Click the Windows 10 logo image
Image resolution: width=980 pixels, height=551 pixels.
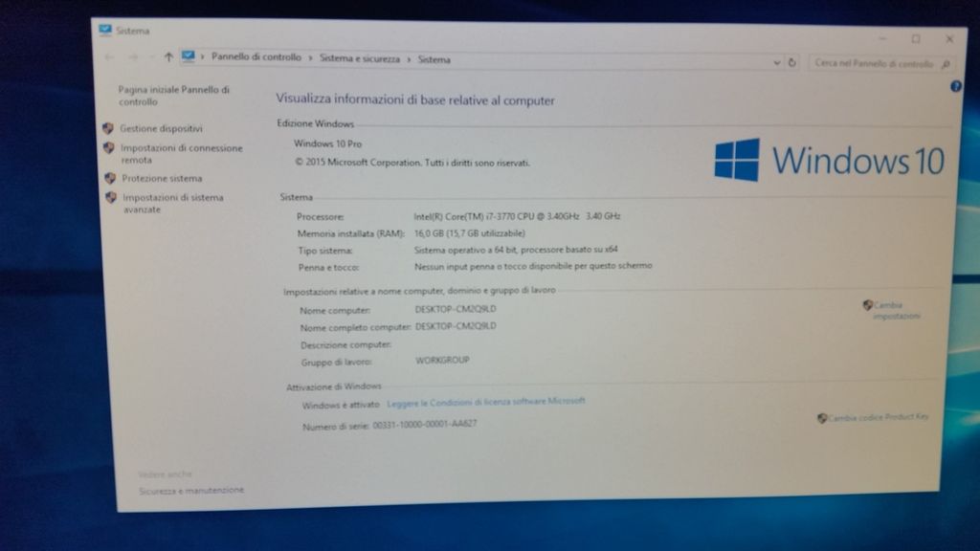click(x=829, y=161)
